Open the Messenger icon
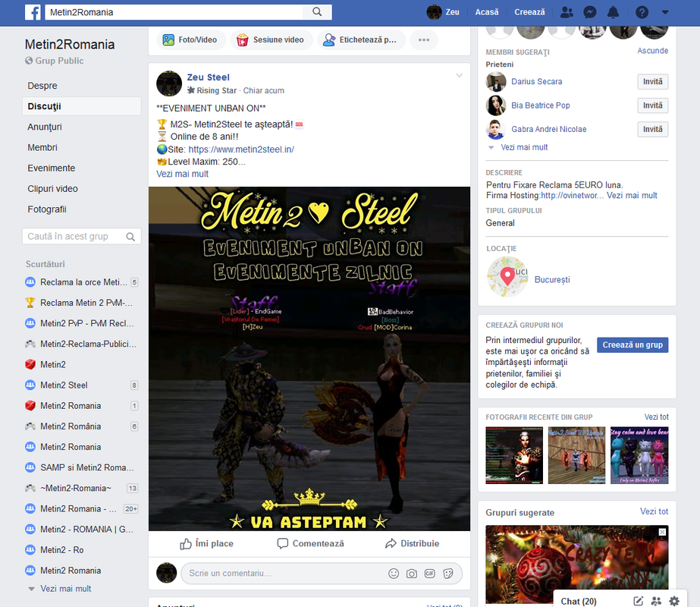The image size is (700, 607). (590, 12)
